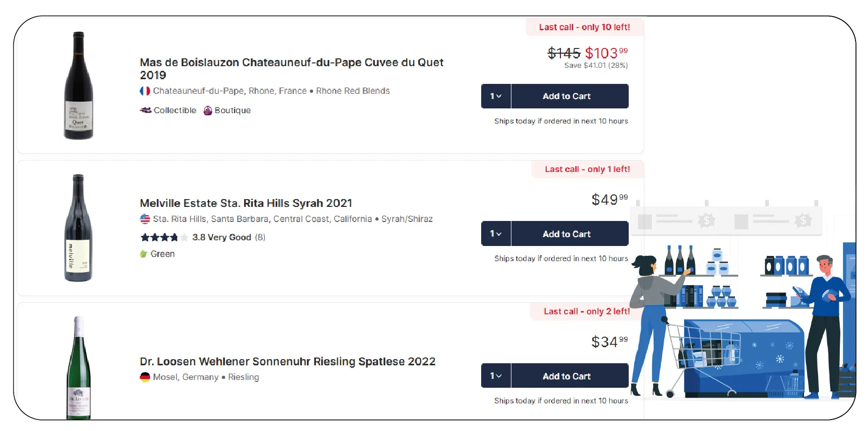The width and height of the screenshot is (868, 431).
Task: Click the first star in the Melville rating
Action: (144, 237)
